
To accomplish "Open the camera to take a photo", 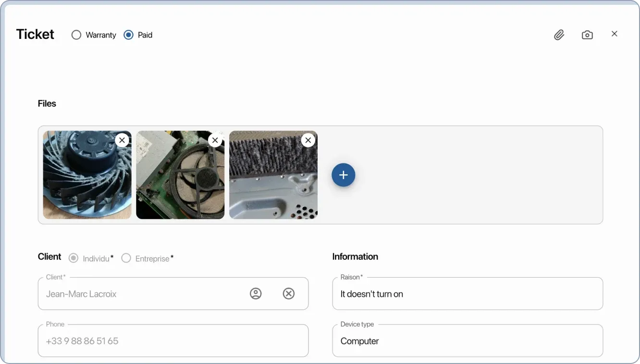I will coord(587,35).
